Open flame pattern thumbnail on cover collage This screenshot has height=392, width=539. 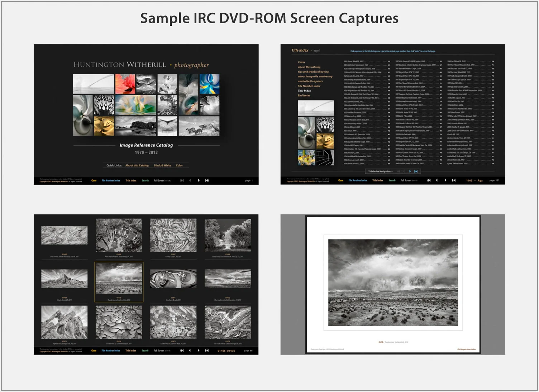[x=104, y=105]
